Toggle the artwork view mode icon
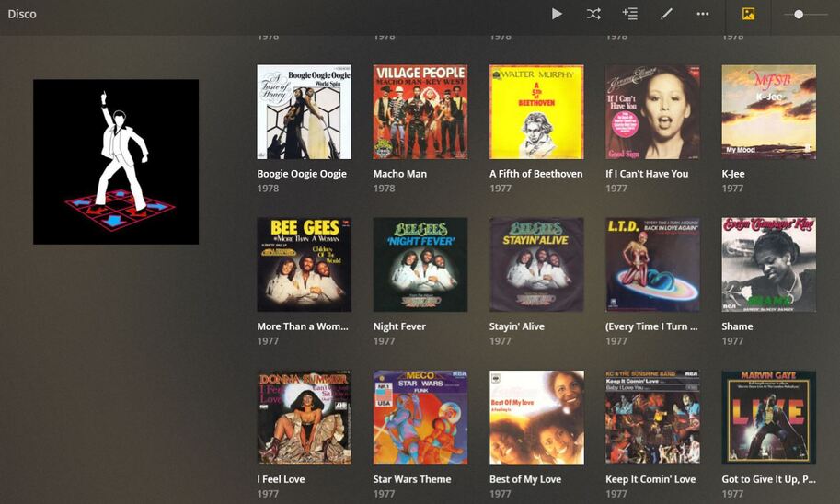 [x=748, y=14]
